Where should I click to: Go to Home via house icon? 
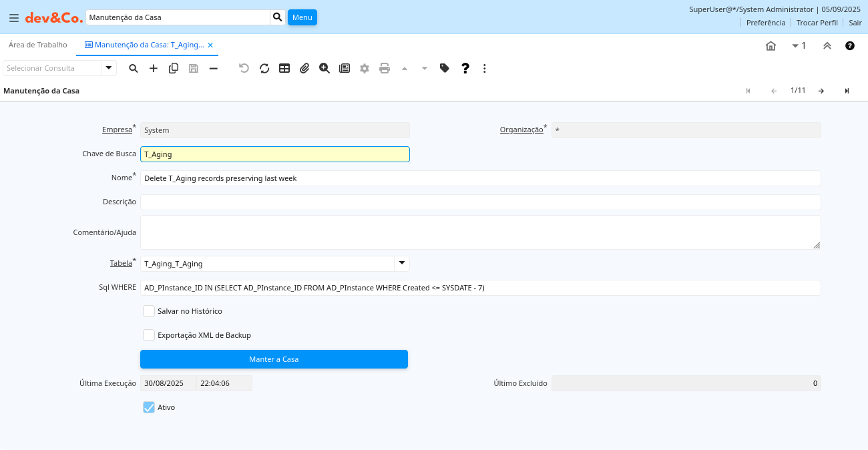coord(771,46)
